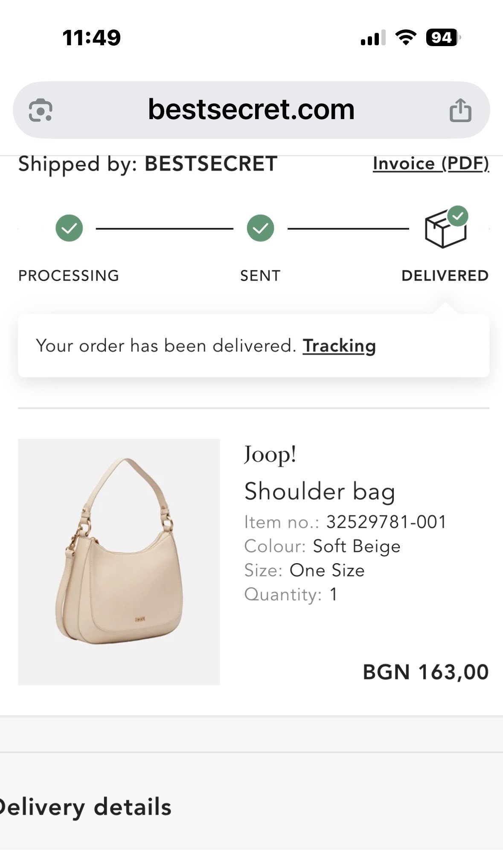Tap the Sent green checkmark icon

pos(260,228)
